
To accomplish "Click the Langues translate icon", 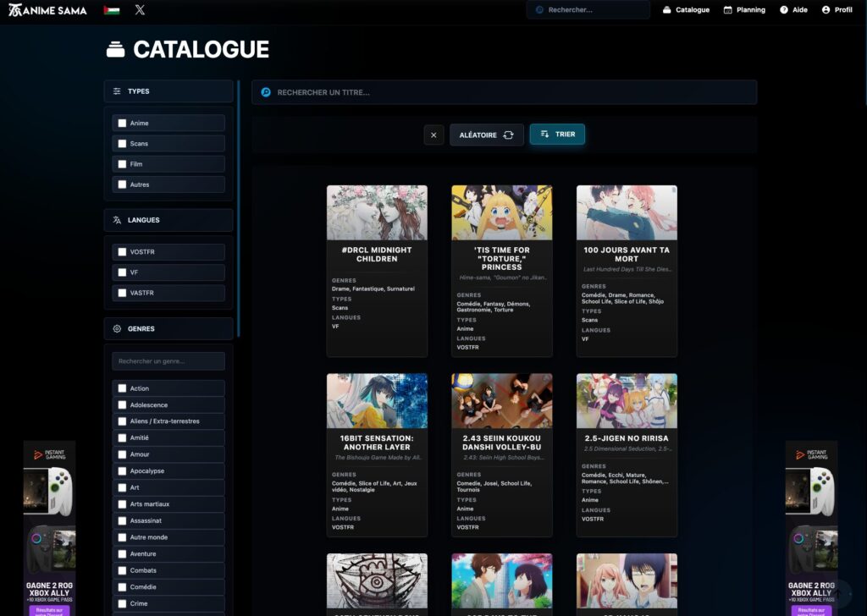I will coord(117,220).
